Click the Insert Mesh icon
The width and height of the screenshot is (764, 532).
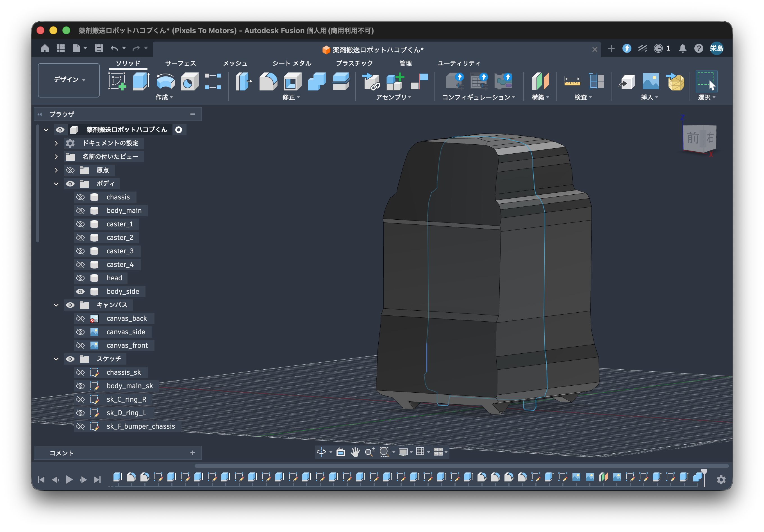click(x=675, y=81)
